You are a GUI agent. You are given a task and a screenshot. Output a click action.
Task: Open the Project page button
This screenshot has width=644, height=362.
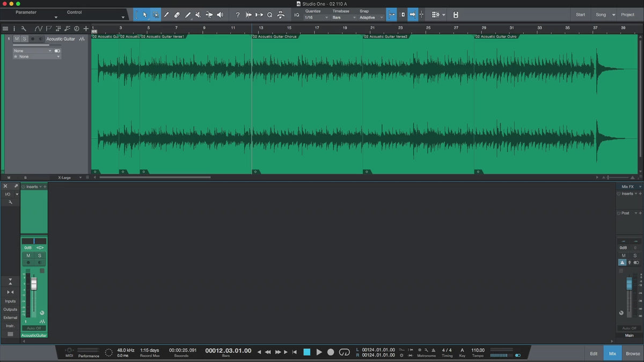[627, 14]
